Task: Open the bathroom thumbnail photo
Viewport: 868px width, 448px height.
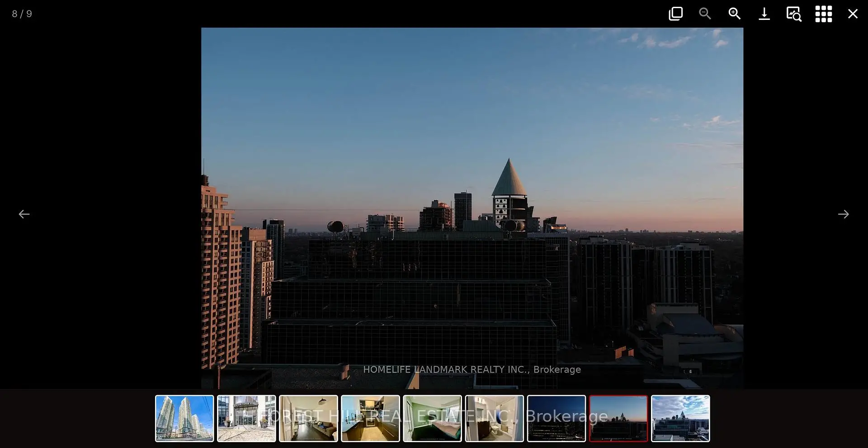Action: pos(494,418)
